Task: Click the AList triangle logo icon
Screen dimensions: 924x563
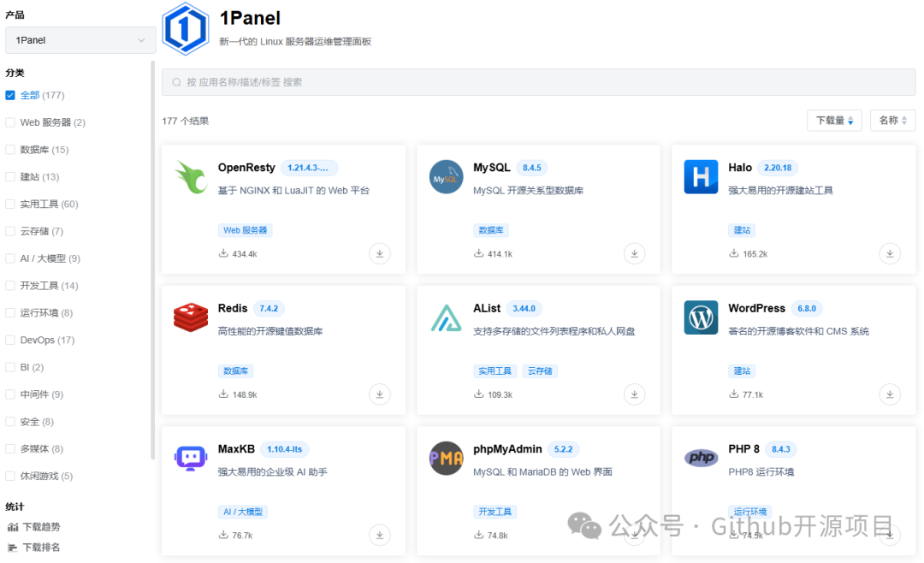Action: 446,317
